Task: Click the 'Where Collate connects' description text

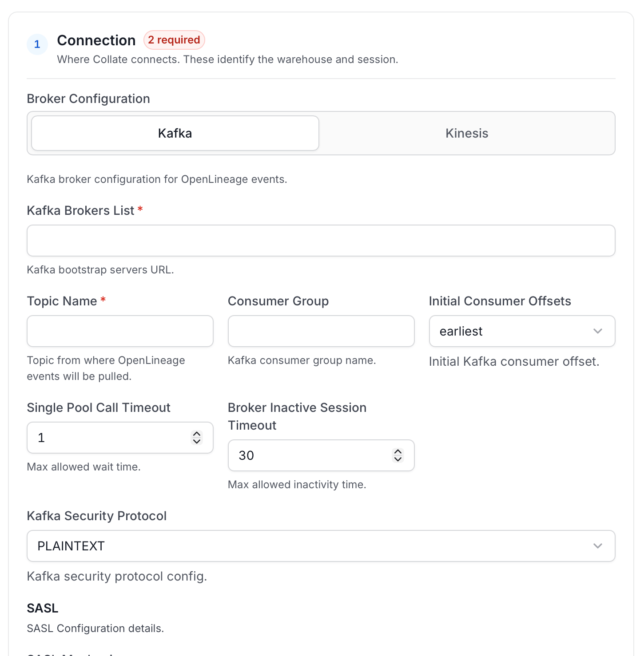Action: 227,59
